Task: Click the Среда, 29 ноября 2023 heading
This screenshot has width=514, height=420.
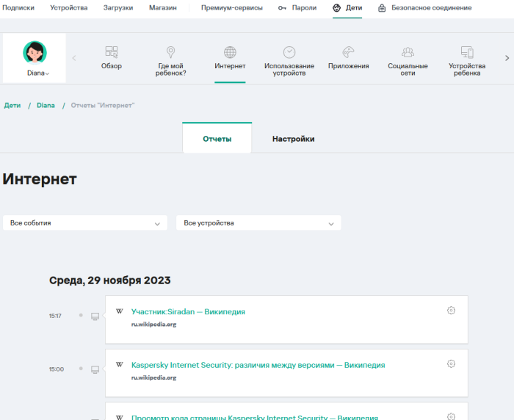Action: pos(110,280)
